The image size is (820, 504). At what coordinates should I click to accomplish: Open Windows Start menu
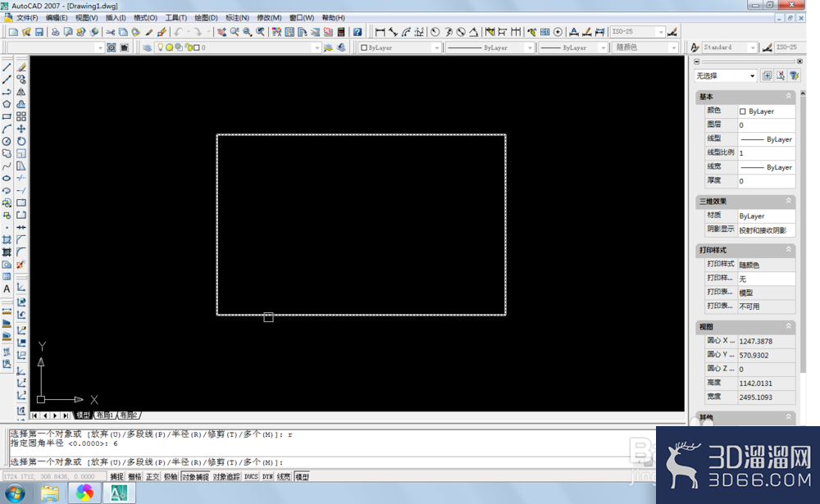pos(15,493)
